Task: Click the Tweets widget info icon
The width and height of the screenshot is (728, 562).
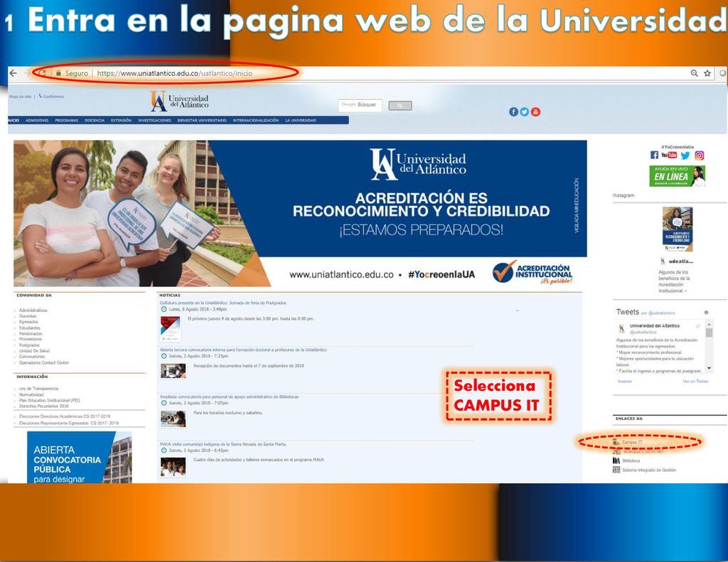Action: pos(706,313)
